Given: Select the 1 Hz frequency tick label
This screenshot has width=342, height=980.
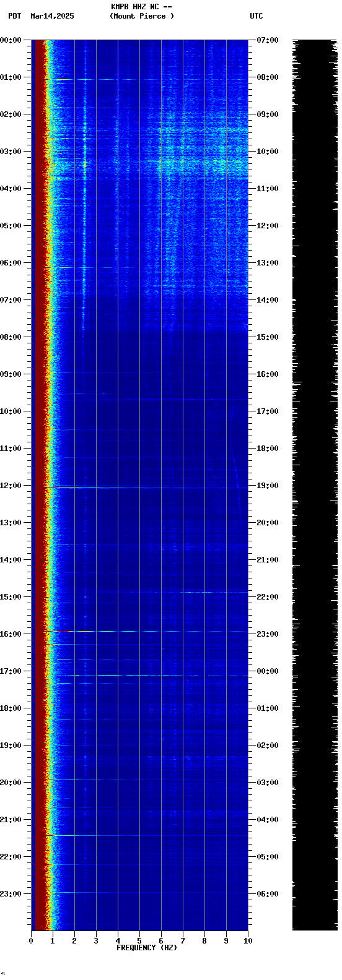Looking at the screenshot, I should pos(53,941).
